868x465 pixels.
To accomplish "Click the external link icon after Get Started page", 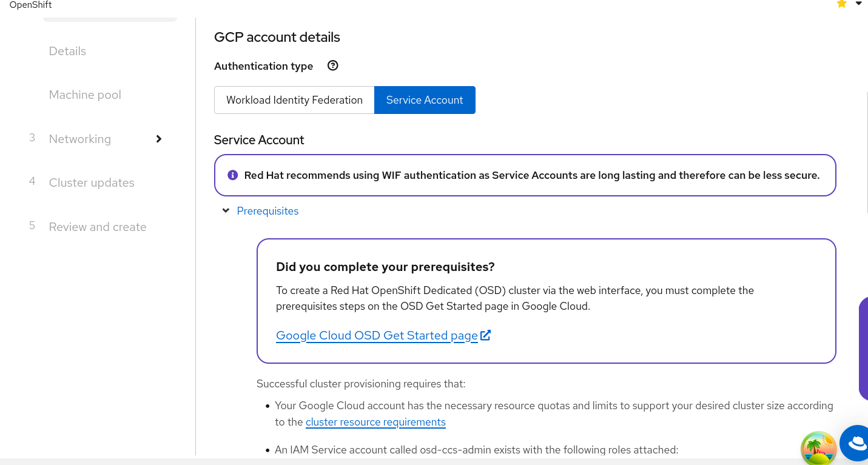I will [x=485, y=335].
